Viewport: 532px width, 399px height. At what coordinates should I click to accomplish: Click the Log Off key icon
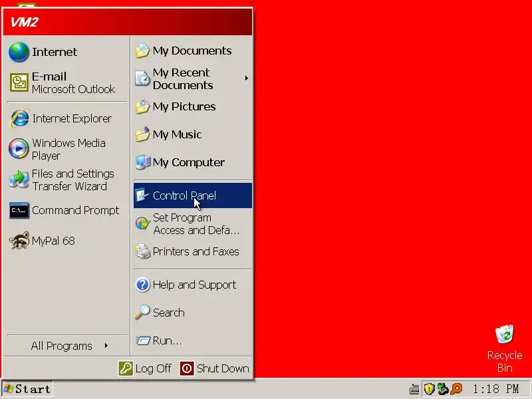(x=126, y=368)
